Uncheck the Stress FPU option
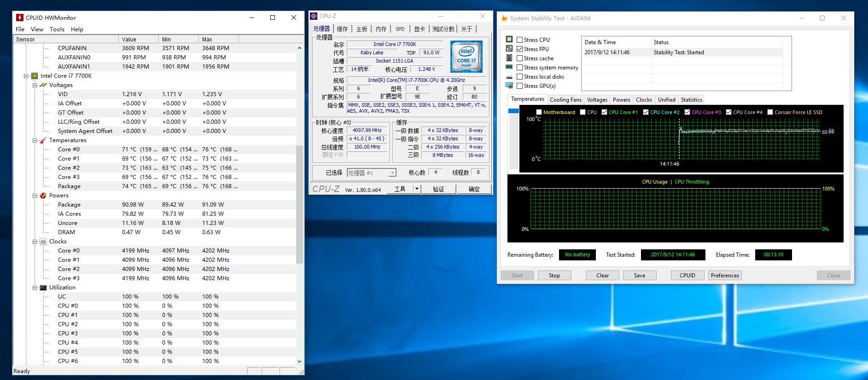Image resolution: width=868 pixels, height=380 pixels. pyautogui.click(x=520, y=49)
